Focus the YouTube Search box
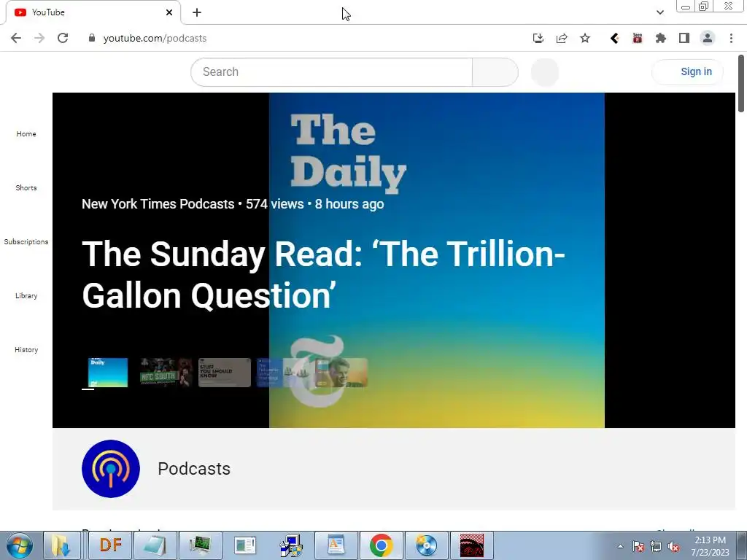The width and height of the screenshot is (747, 560). coord(332,72)
